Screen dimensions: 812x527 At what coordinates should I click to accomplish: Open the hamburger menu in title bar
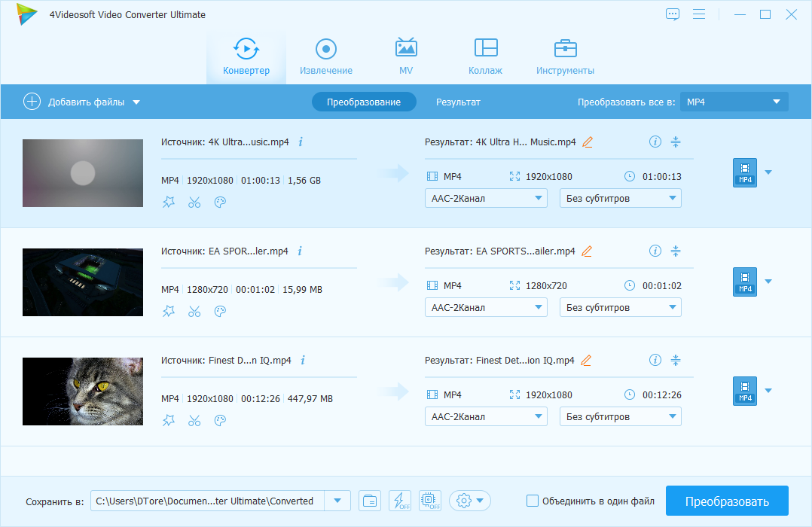(x=698, y=14)
